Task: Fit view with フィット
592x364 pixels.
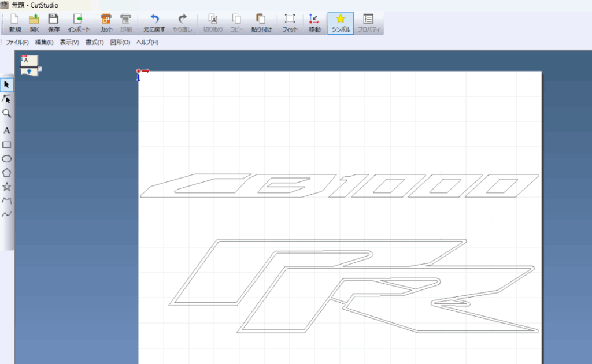Action: click(x=290, y=23)
